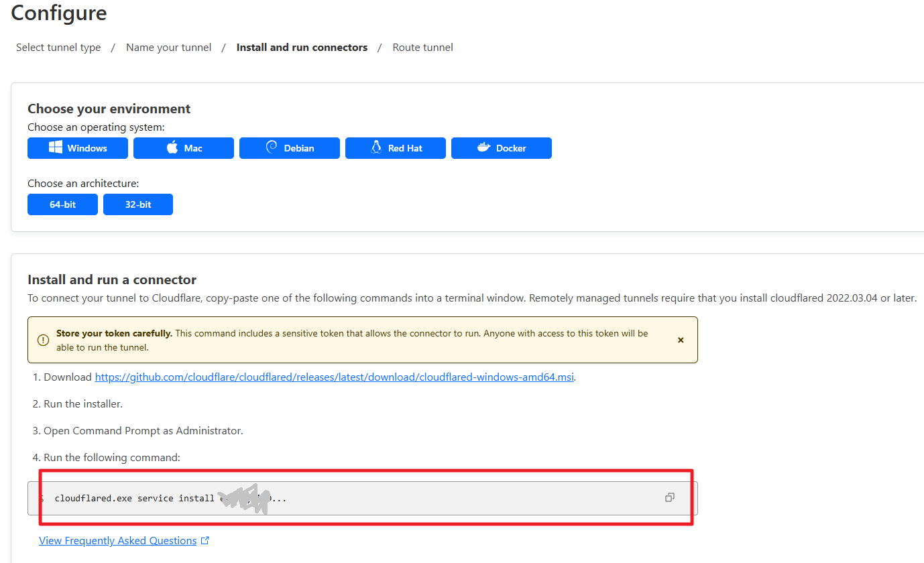Image resolution: width=924 pixels, height=563 pixels.
Task: Choose the Mac operating system button
Action: click(x=184, y=148)
